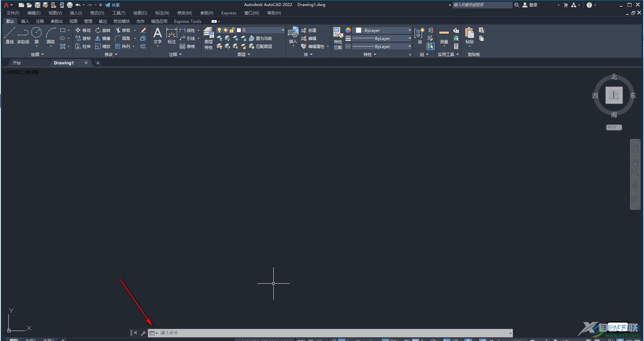
Task: Expand the Modify (修改) panel
Action: pos(111,54)
